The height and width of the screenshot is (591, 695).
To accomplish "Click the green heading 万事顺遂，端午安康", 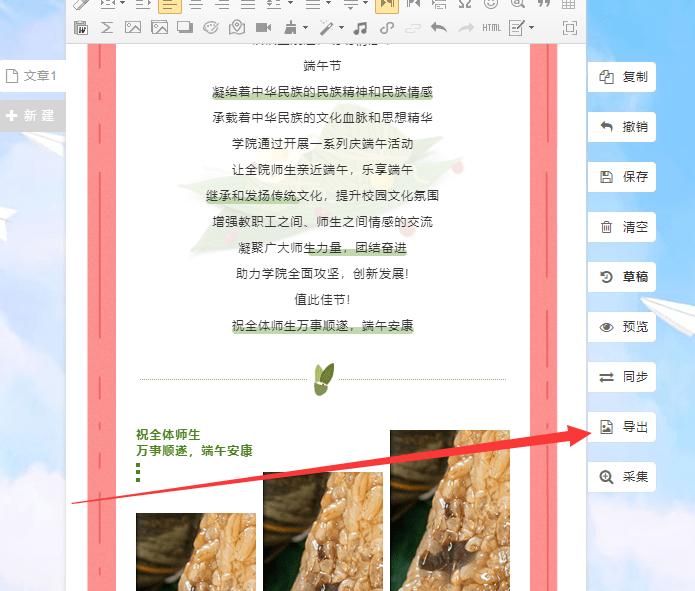I will [194, 451].
